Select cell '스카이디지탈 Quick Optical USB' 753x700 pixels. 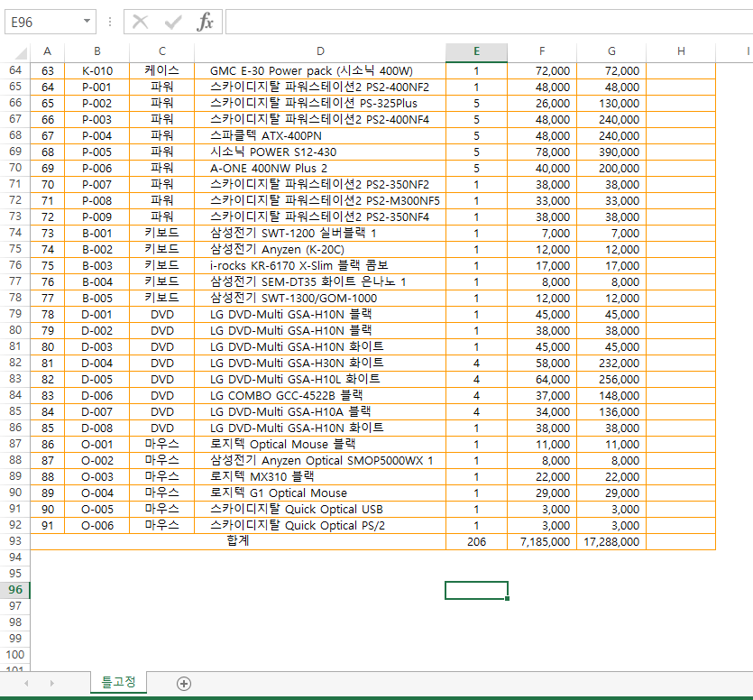tap(320, 510)
